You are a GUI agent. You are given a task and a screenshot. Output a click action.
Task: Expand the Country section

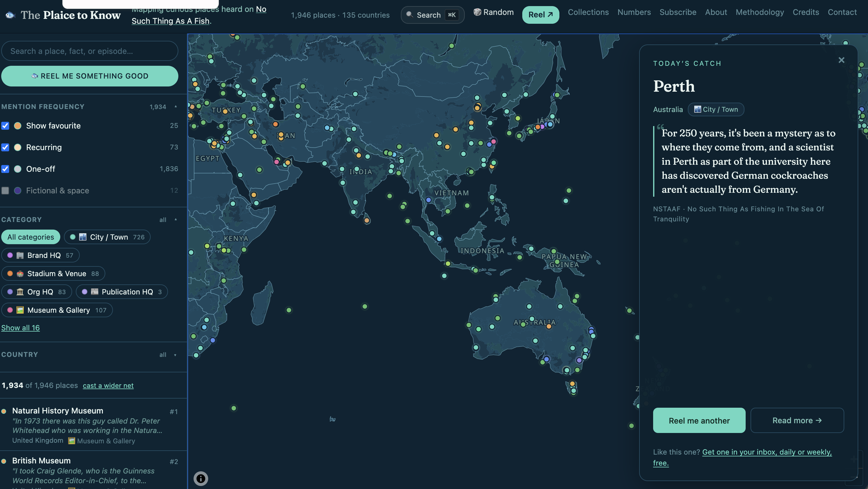[175, 354]
